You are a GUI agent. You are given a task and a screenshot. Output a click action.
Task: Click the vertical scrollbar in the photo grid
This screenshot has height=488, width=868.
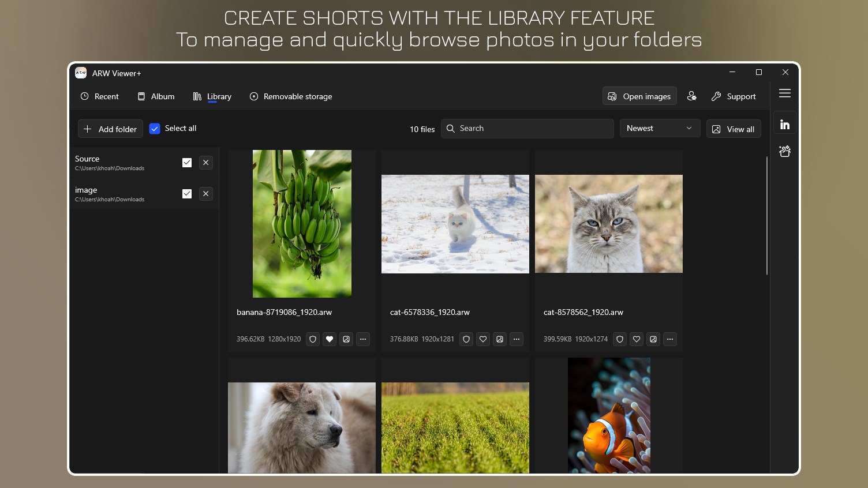[767, 216]
